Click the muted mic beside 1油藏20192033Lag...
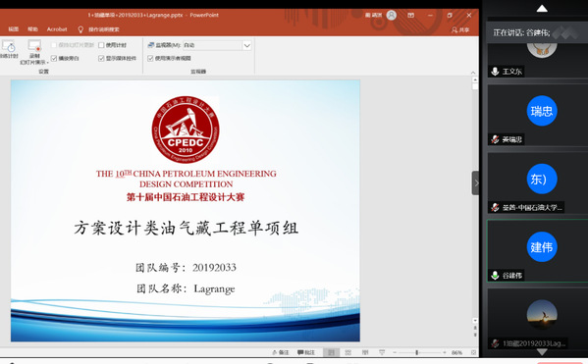 point(495,343)
